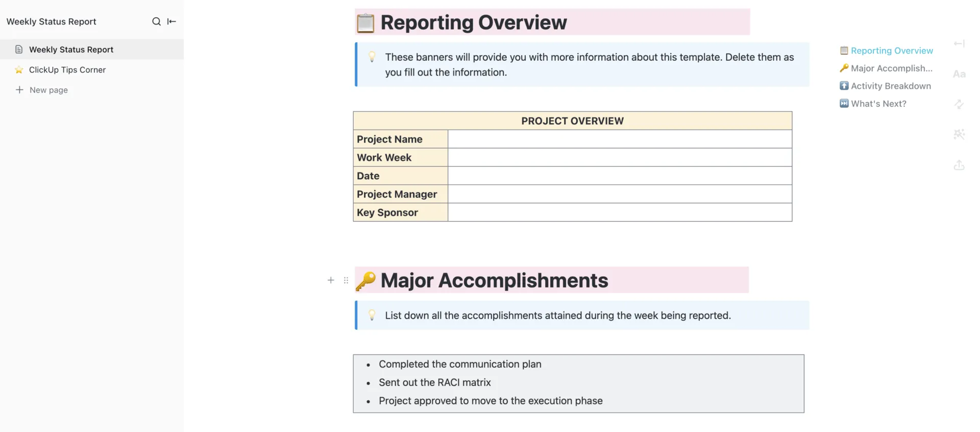Click the export share icon on the right
The width and height of the screenshot is (980, 432).
click(959, 165)
